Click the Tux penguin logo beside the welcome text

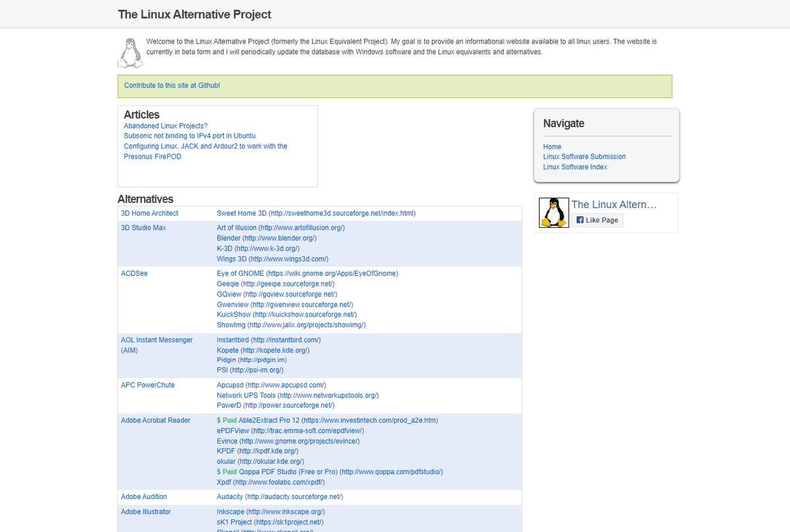pos(130,53)
